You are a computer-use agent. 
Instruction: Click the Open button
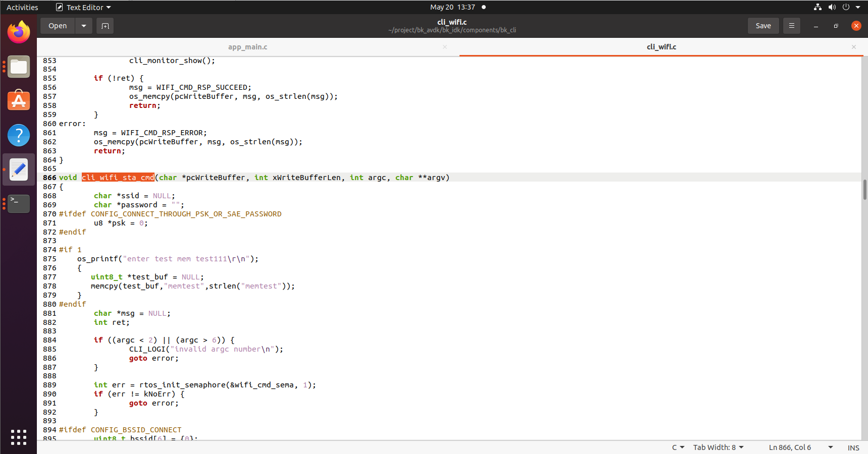[58, 26]
